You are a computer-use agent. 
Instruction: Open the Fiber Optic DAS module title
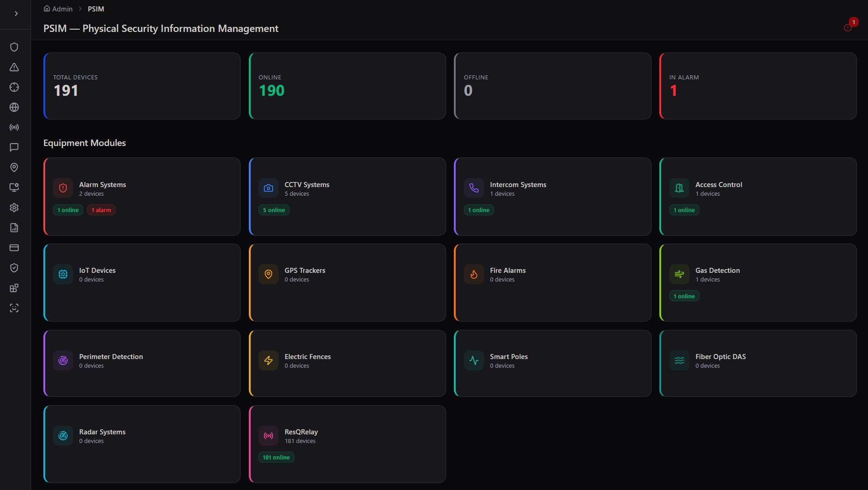coord(721,356)
